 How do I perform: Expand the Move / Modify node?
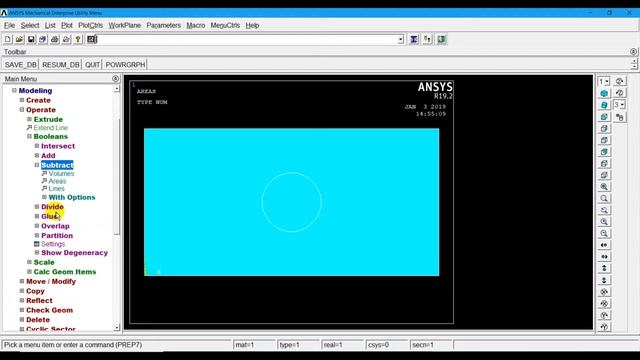[x=22, y=281]
